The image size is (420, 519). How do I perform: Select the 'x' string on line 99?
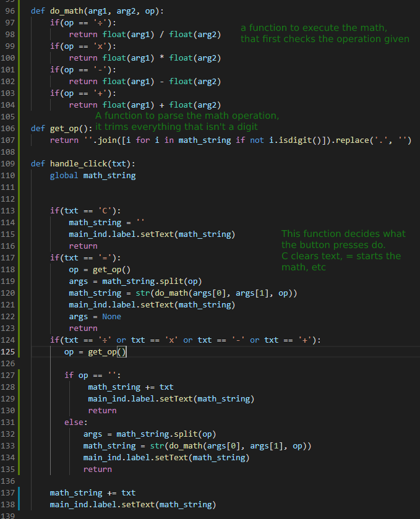click(x=100, y=46)
